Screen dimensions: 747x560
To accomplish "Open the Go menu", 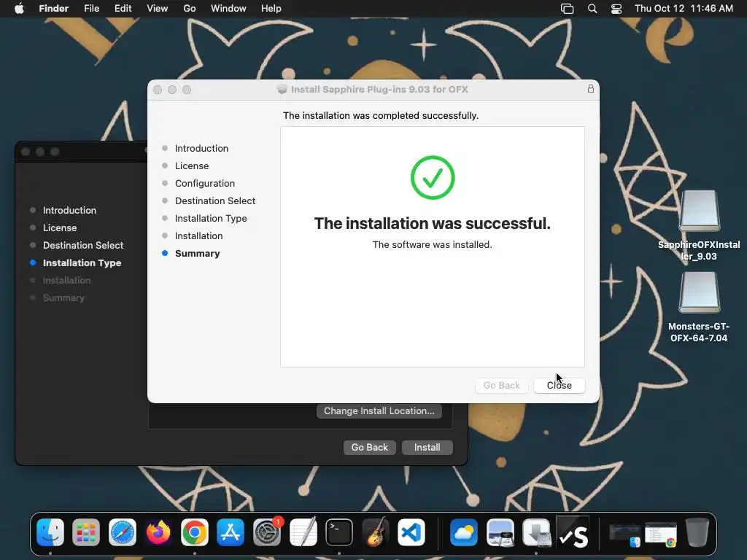I will (x=190, y=9).
